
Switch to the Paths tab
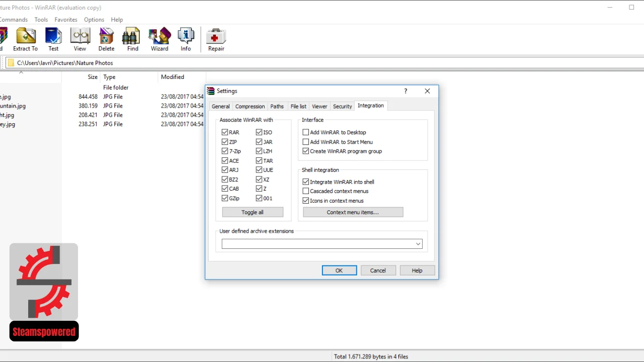click(x=277, y=106)
